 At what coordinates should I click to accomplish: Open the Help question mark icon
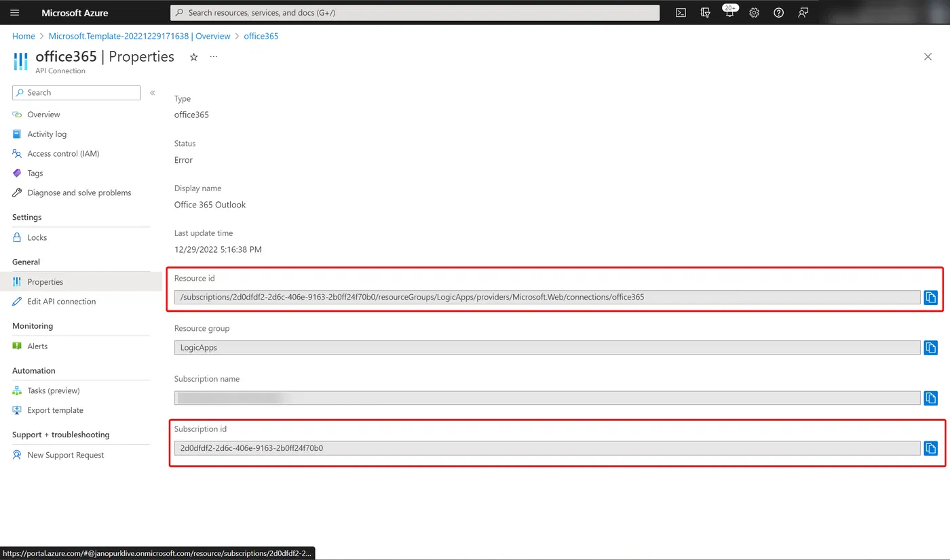(778, 12)
